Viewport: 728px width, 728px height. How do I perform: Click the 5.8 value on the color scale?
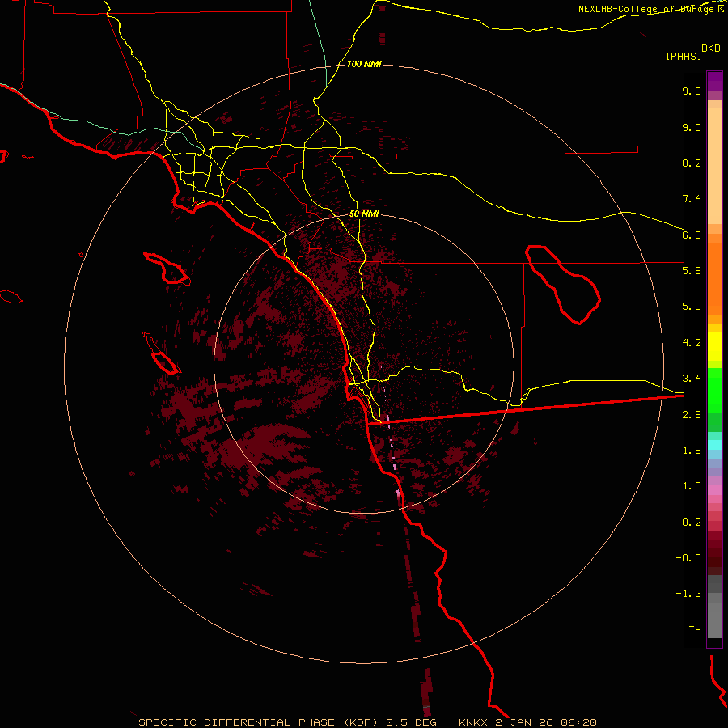point(692,271)
